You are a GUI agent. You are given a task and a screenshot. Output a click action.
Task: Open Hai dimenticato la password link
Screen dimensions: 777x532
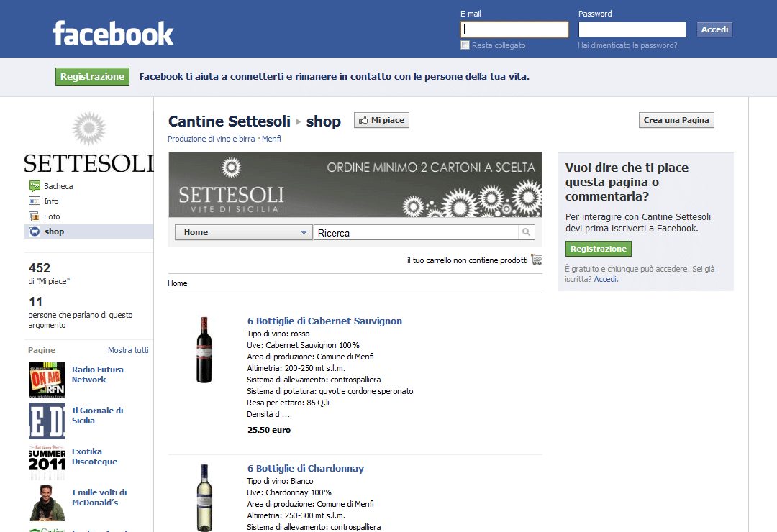pos(627,45)
